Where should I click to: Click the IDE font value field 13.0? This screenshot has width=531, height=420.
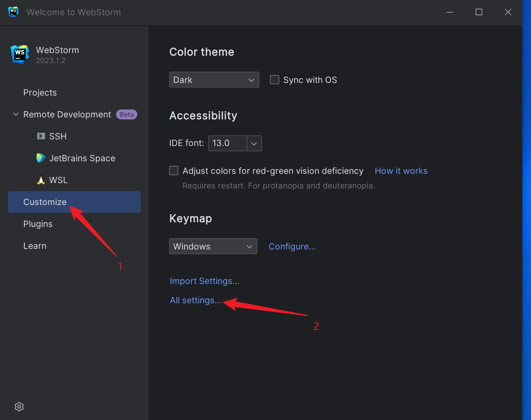[x=228, y=143]
